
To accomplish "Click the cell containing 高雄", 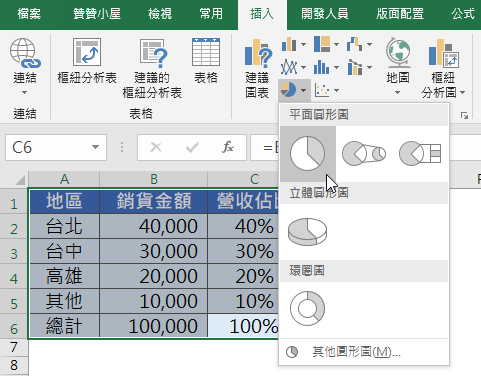I will tap(64, 276).
